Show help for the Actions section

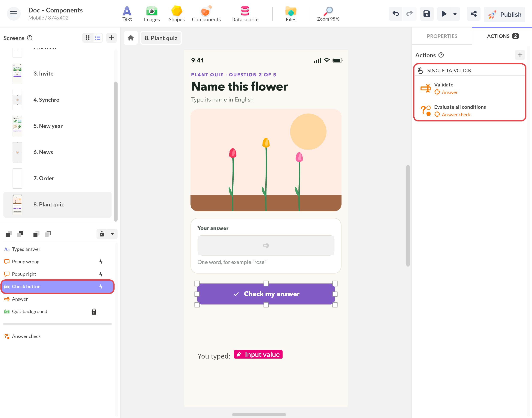point(441,55)
